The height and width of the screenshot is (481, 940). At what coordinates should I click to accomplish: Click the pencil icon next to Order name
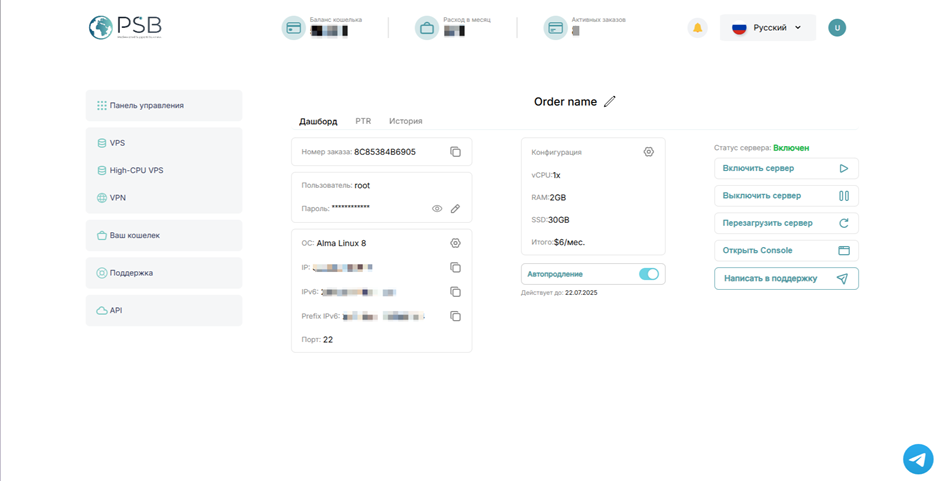click(610, 101)
